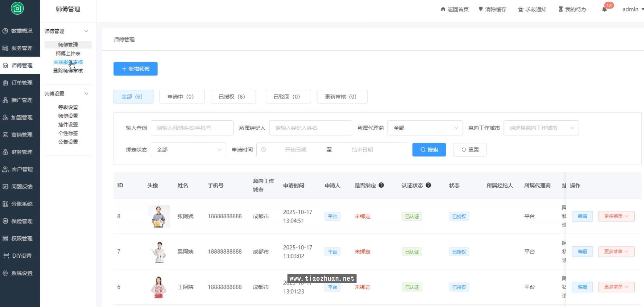
Task: Open 更多菜单 for 张阿姨's row
Action: [616, 216]
